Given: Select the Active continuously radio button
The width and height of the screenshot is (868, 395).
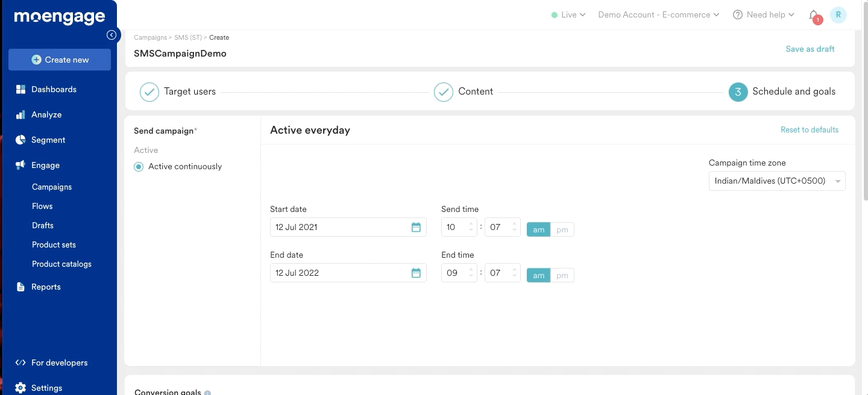Looking at the screenshot, I should pyautogui.click(x=139, y=167).
